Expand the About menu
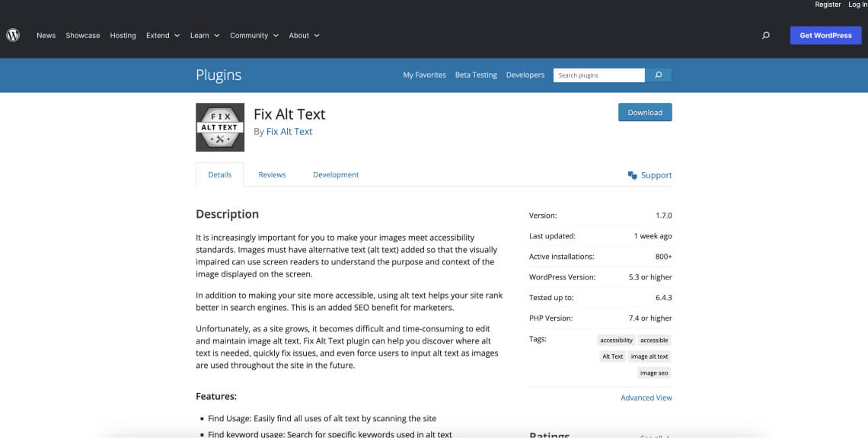 [x=304, y=35]
